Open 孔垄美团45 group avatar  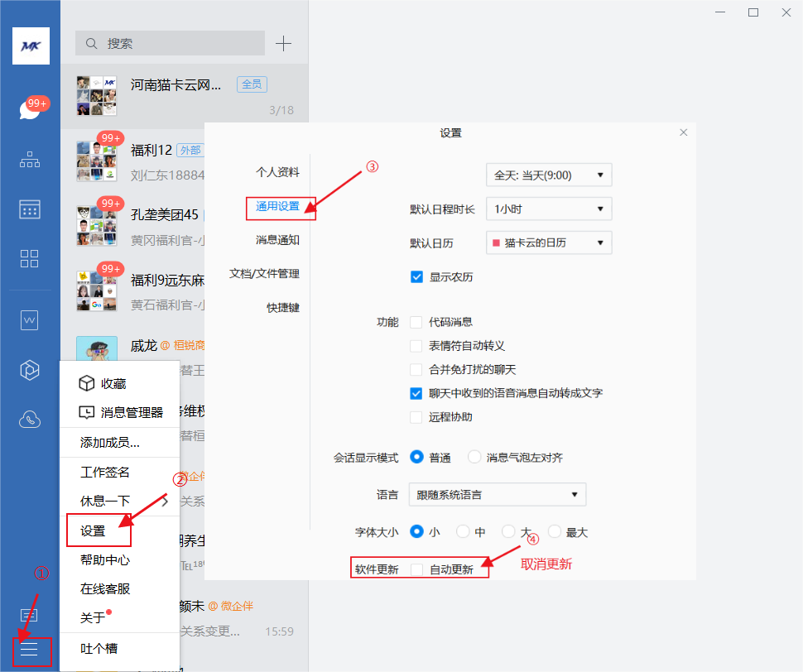coord(96,226)
